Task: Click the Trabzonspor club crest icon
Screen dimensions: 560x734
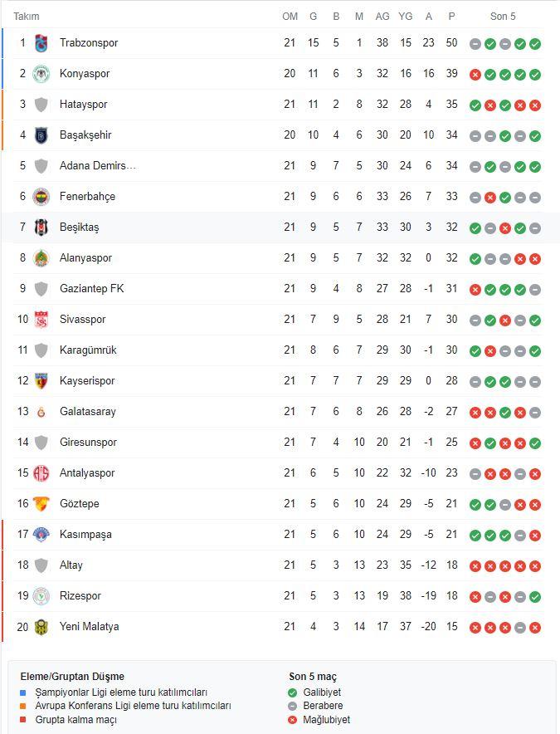Action: [x=41, y=43]
